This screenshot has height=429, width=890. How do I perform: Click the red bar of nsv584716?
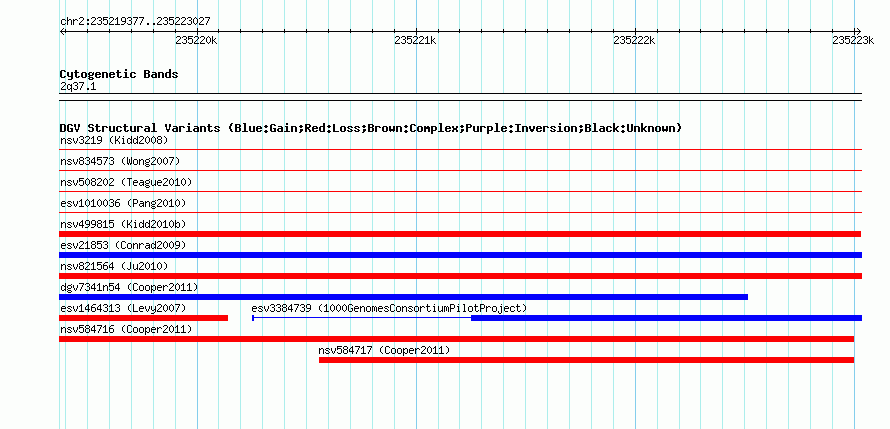point(456,339)
